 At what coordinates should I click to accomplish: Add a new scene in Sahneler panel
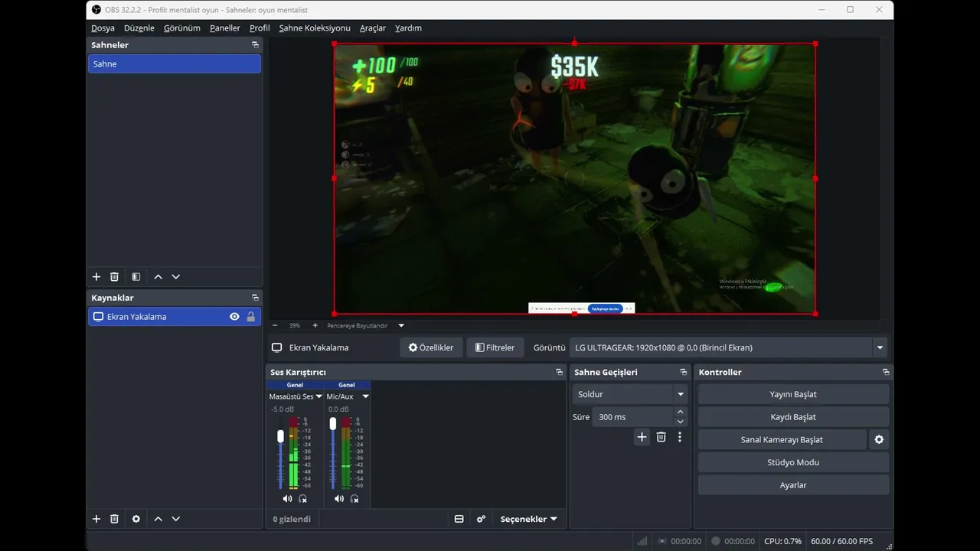(96, 277)
